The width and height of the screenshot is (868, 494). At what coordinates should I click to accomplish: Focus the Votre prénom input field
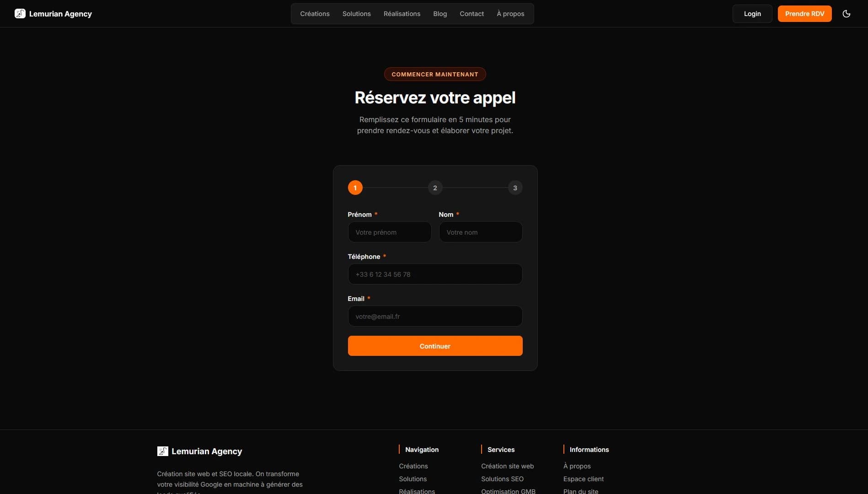coord(389,232)
